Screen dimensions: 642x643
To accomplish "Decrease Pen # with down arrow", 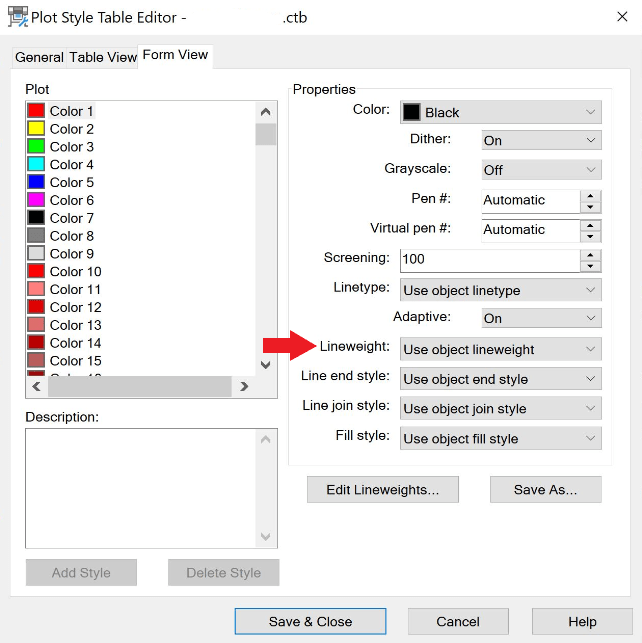I will [590, 207].
